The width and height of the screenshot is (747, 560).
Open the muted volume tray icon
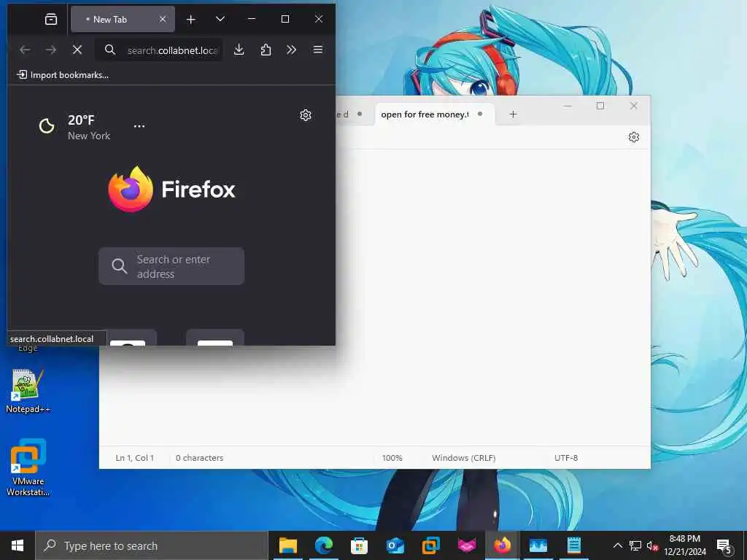[652, 545]
